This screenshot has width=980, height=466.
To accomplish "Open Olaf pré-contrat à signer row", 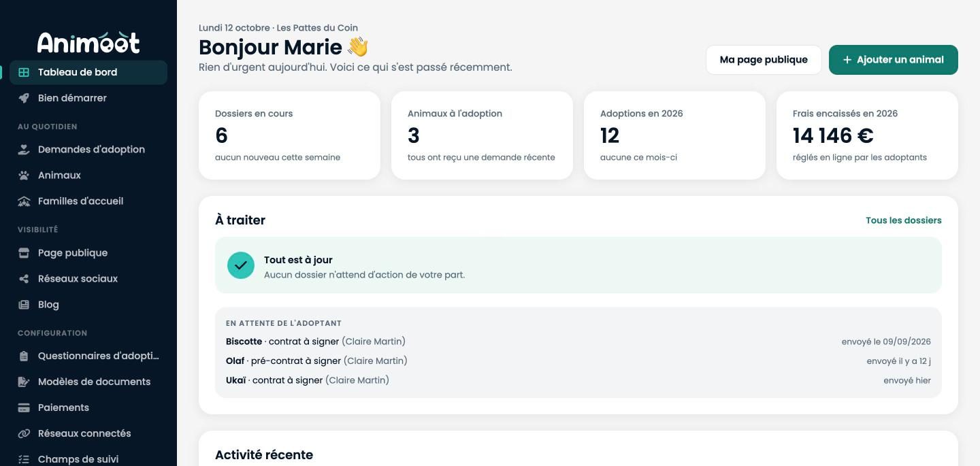I will tap(578, 361).
